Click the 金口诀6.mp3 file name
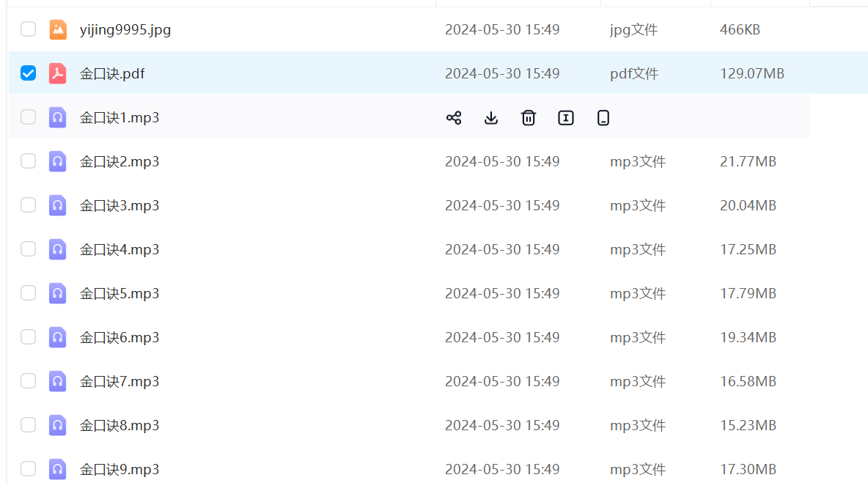This screenshot has width=868, height=483. (119, 337)
